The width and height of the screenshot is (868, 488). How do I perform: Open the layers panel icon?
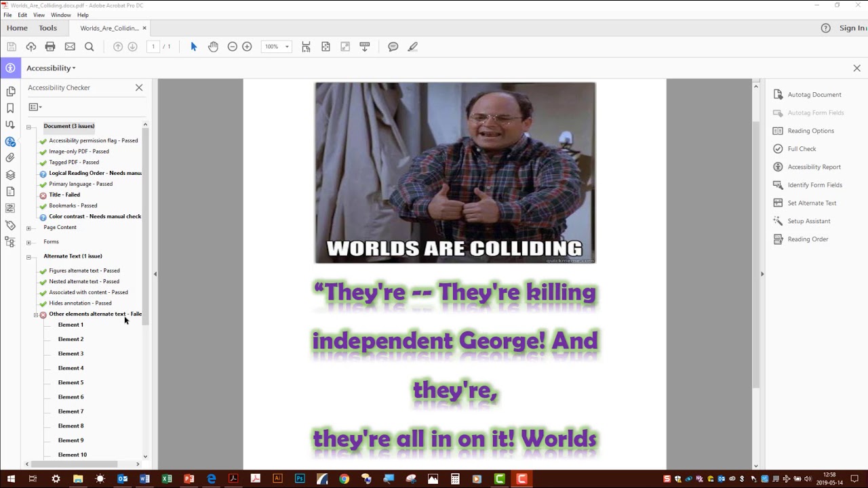[10, 175]
